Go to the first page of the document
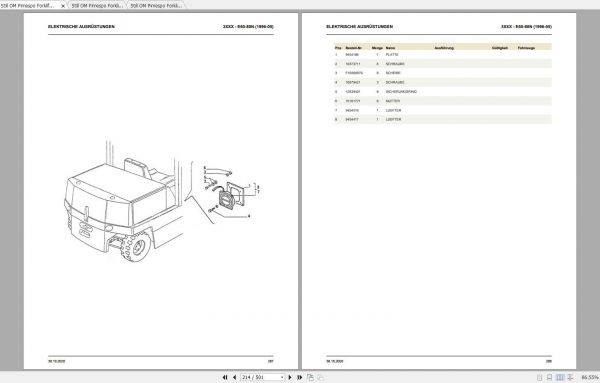This screenshot has width=600, height=383. point(225,377)
